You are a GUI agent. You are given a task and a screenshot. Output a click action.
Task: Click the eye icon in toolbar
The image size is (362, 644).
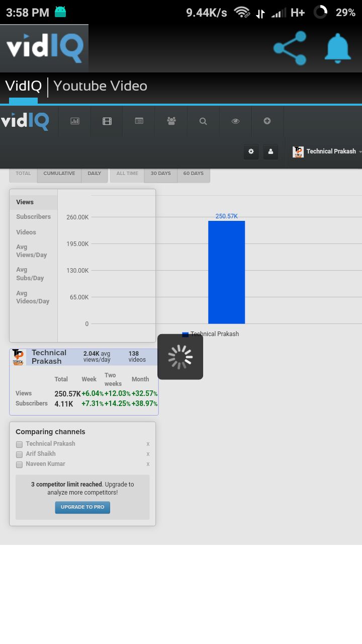point(235,121)
